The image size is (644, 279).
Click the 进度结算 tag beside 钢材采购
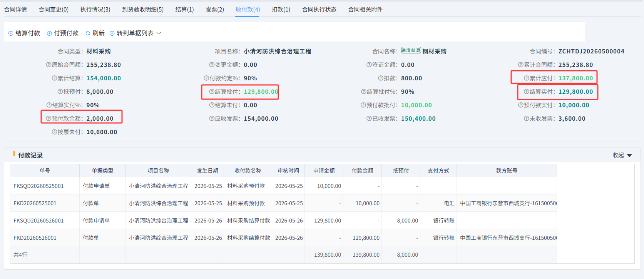click(411, 50)
